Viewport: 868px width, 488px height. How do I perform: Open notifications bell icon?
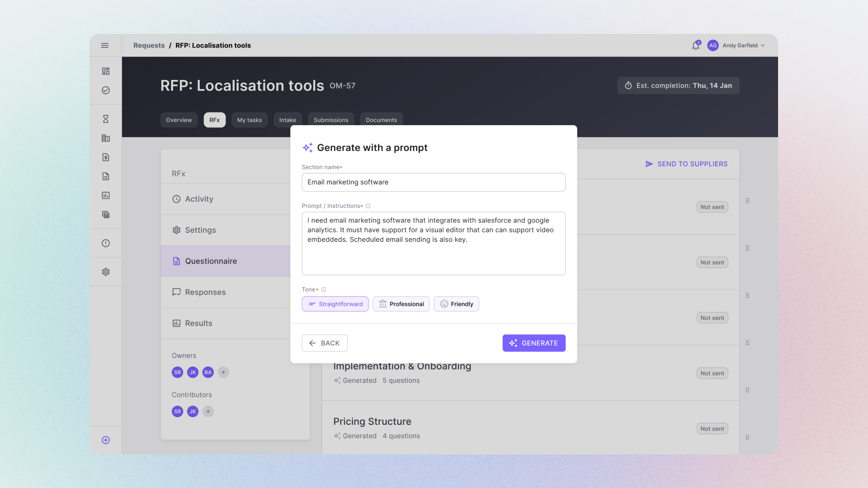tap(695, 46)
